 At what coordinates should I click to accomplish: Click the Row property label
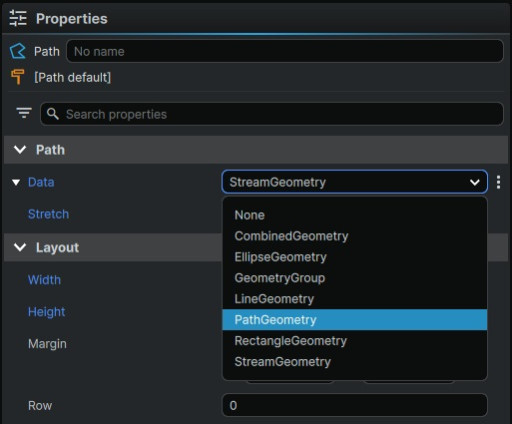point(40,406)
